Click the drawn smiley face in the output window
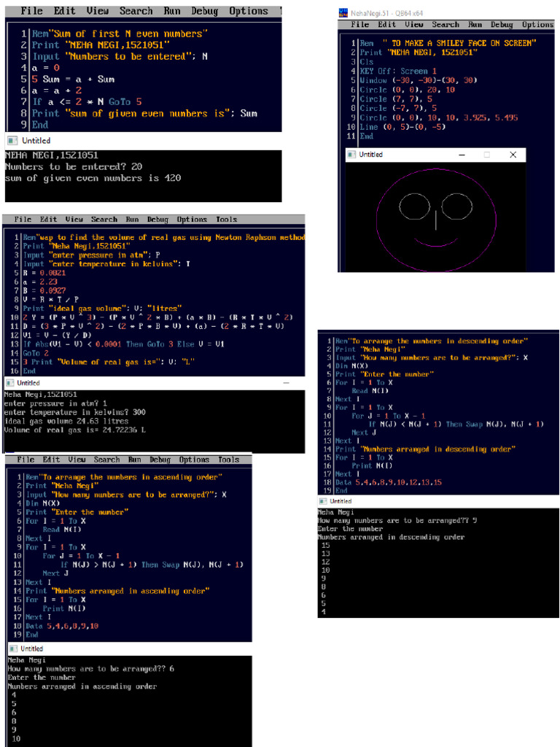This screenshot has height=747, width=560. [436, 220]
